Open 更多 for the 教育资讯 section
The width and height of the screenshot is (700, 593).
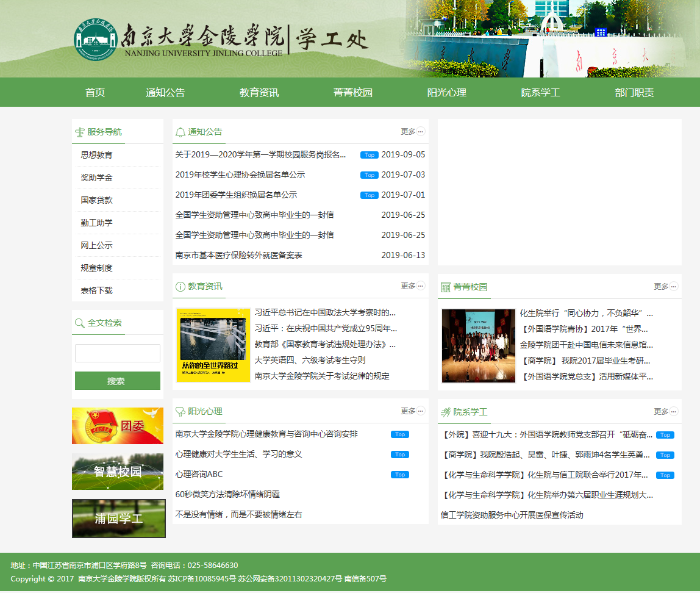pyautogui.click(x=412, y=286)
